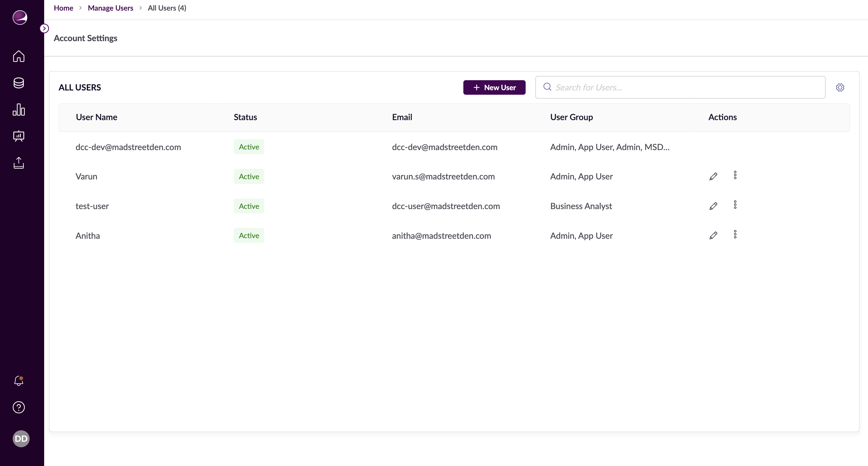Open the notifications bell with red badge
This screenshot has width=868, height=466.
coord(18,381)
